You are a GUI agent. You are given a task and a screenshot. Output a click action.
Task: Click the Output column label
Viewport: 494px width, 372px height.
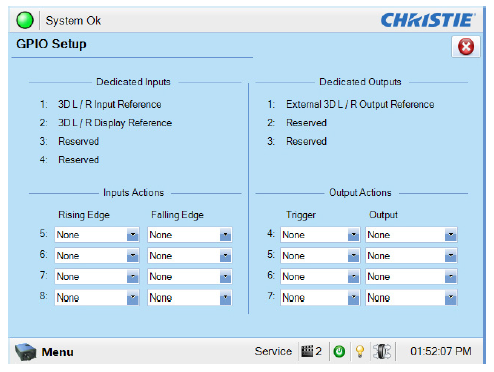pos(383,215)
